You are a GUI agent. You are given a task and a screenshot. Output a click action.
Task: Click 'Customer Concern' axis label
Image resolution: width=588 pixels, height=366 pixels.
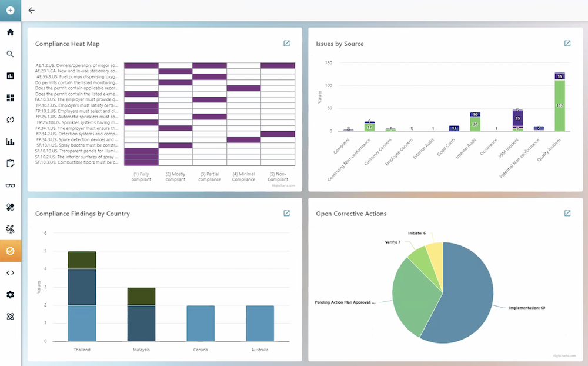(378, 152)
